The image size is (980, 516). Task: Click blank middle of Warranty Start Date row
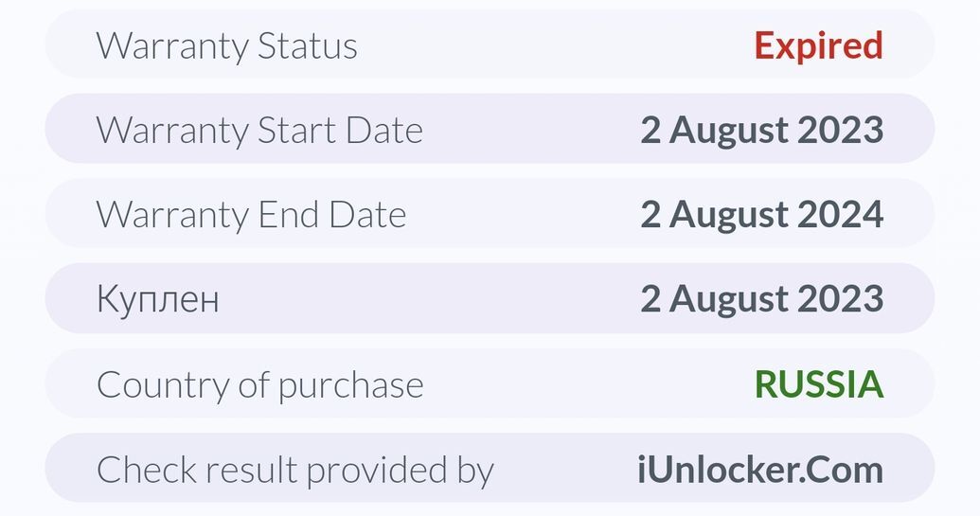click(x=530, y=130)
